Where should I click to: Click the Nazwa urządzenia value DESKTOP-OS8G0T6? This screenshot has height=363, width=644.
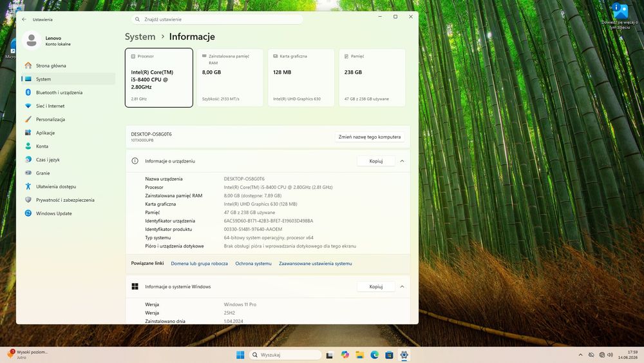click(244, 179)
